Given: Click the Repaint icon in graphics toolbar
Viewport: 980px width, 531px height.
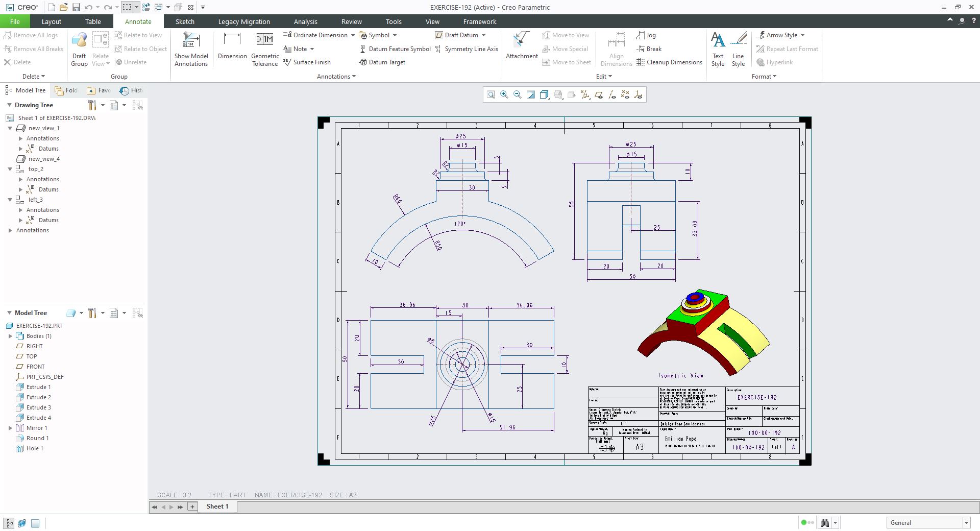Looking at the screenshot, I should point(531,94).
